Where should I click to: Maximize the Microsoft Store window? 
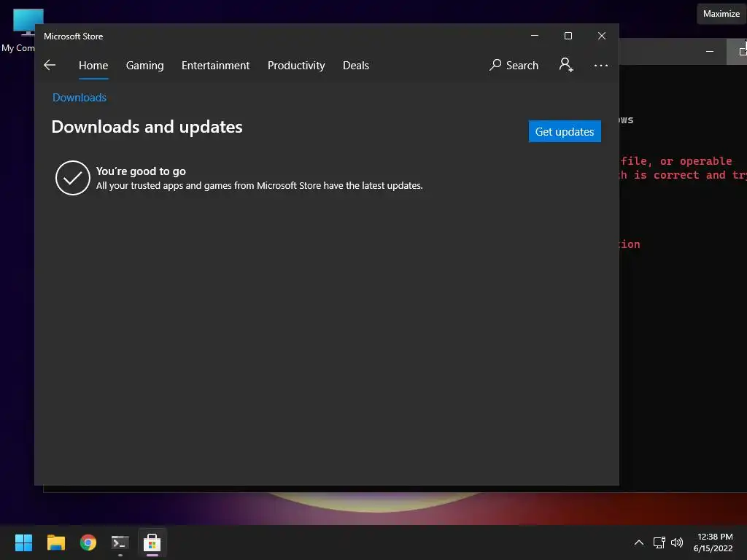point(568,36)
